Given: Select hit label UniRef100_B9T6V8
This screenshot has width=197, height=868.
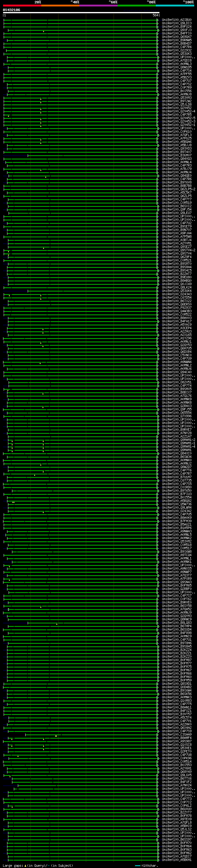Looking at the screenshot, I should (177, 182).
